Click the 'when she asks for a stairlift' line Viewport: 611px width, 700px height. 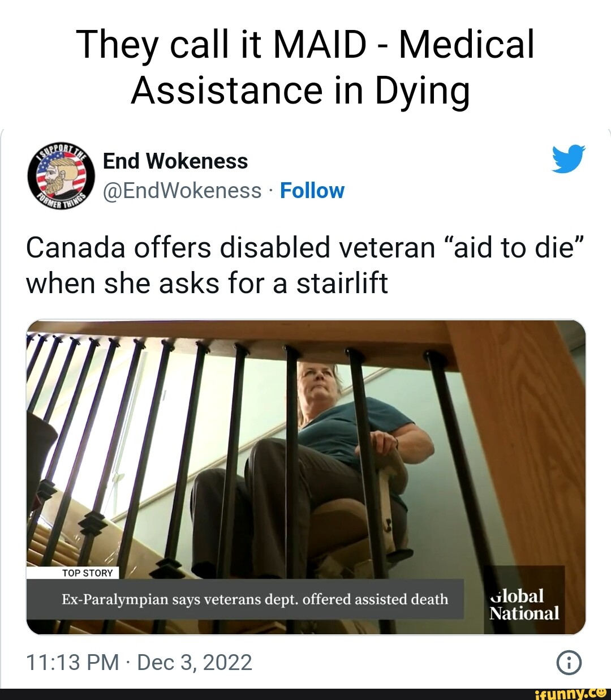(207, 283)
